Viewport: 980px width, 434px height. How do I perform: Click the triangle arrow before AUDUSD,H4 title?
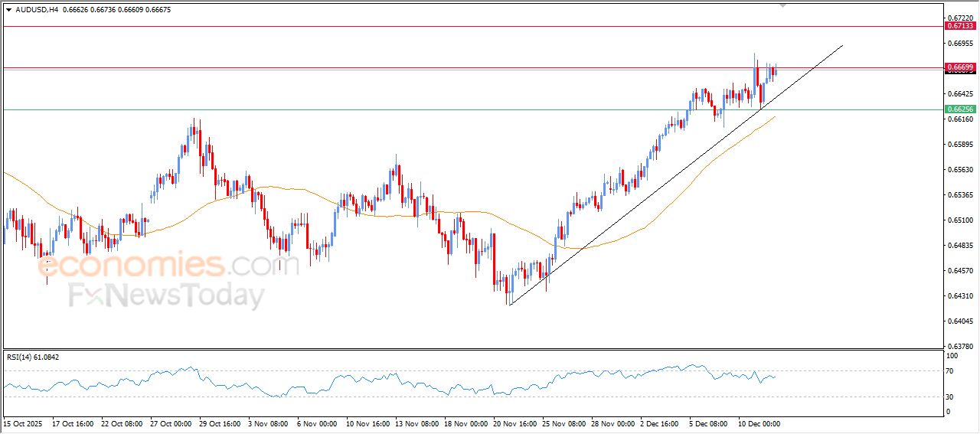[x=8, y=10]
